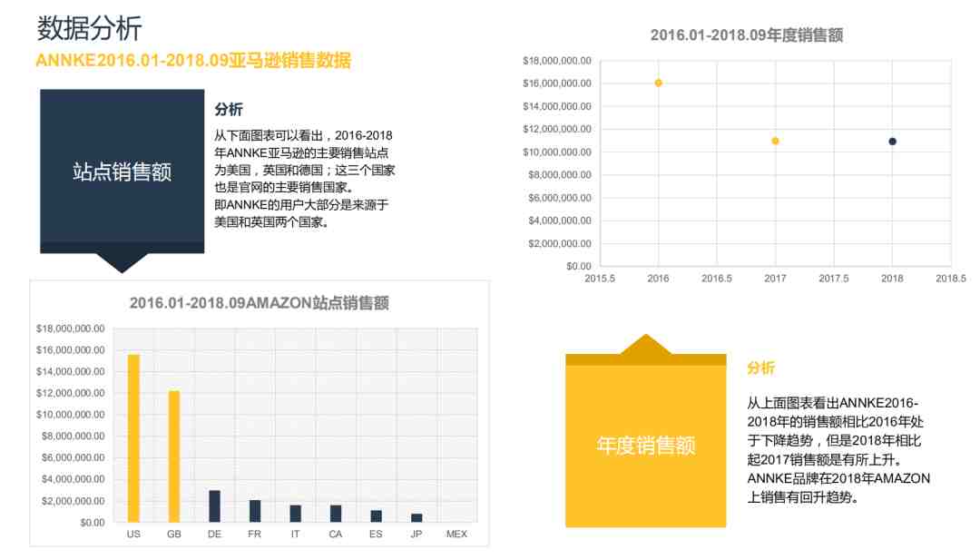Click the 2017 x-axis label

pyautogui.click(x=775, y=279)
